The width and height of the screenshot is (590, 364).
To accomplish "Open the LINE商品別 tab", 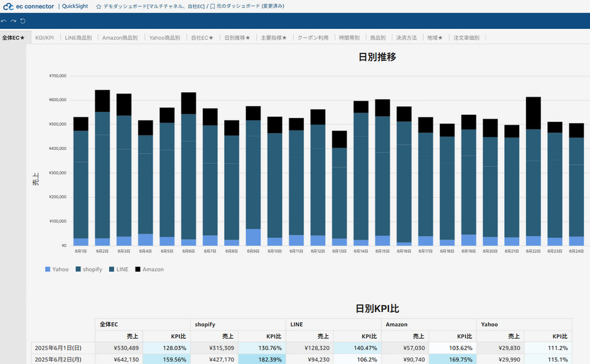I will click(x=78, y=38).
